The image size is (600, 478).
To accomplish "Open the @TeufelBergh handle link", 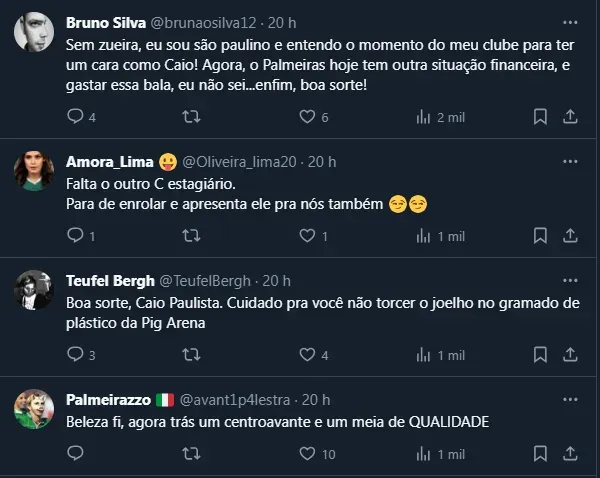I will tap(208, 281).
